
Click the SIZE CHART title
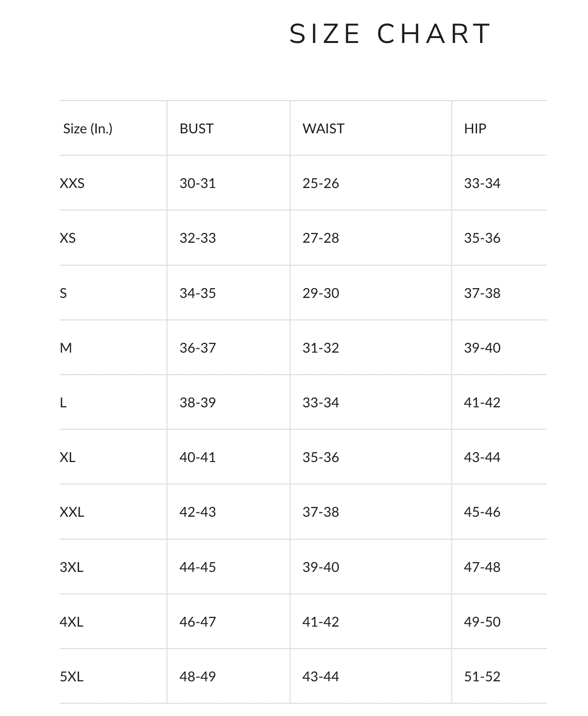[390, 34]
